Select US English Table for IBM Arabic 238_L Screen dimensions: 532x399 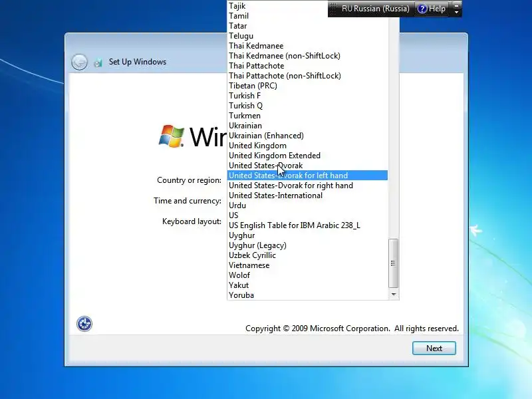click(x=307, y=225)
